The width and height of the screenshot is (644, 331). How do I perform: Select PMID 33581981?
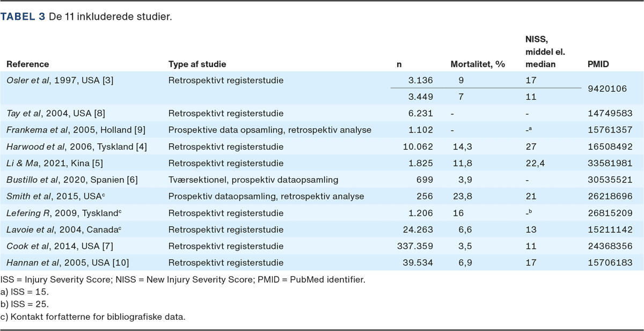pyautogui.click(x=610, y=164)
